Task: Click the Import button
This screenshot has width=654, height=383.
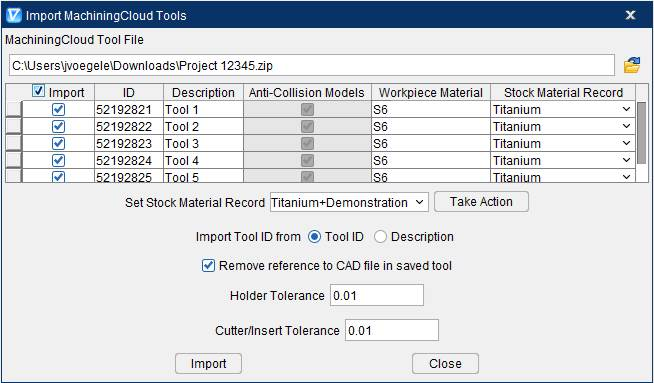Action: click(208, 363)
